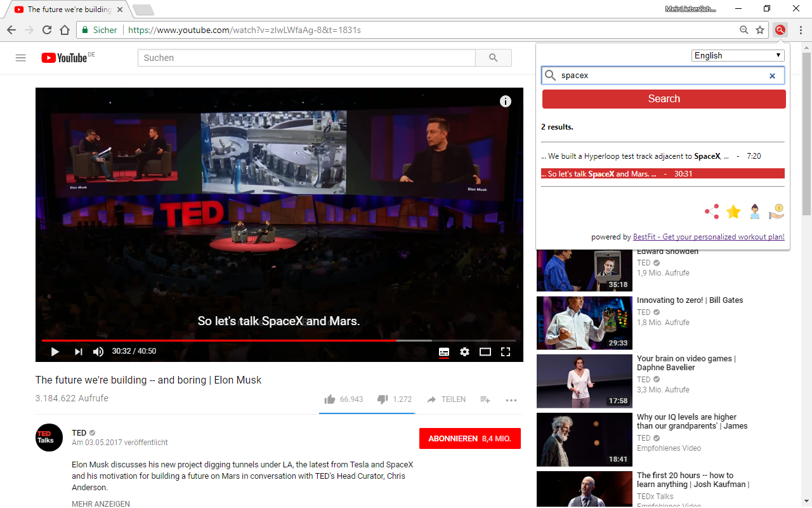The width and height of the screenshot is (812, 508).
Task: Open the Bill Gates Innovating to zero thumbnail
Action: click(584, 323)
